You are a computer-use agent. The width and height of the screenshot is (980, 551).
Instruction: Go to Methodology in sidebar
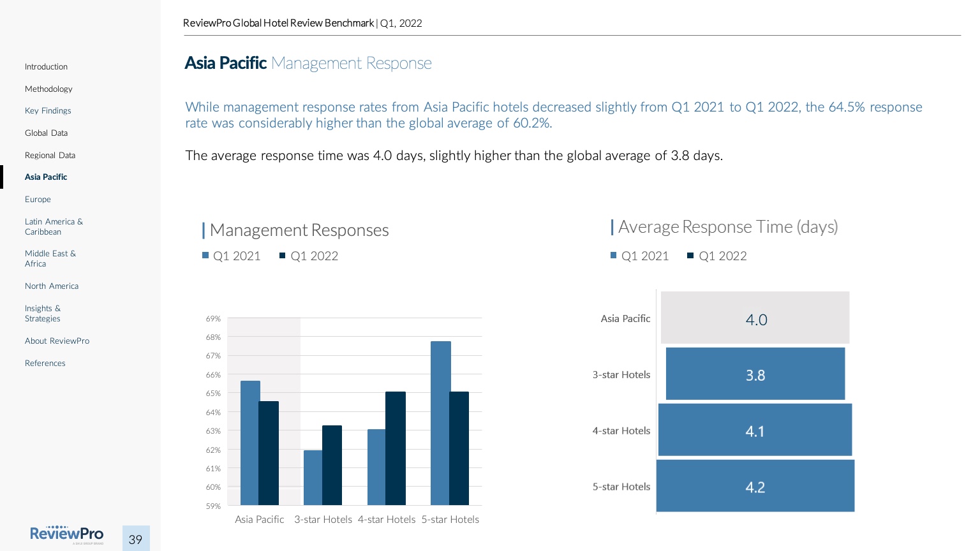48,89
